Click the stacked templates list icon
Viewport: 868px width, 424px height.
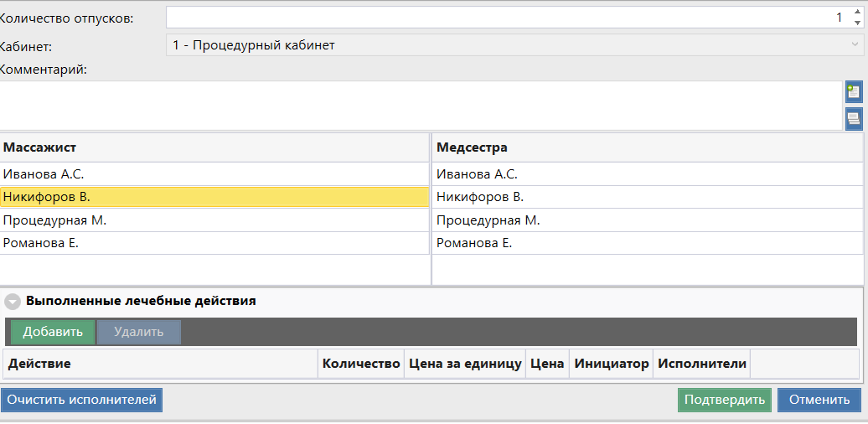pyautogui.click(x=854, y=119)
